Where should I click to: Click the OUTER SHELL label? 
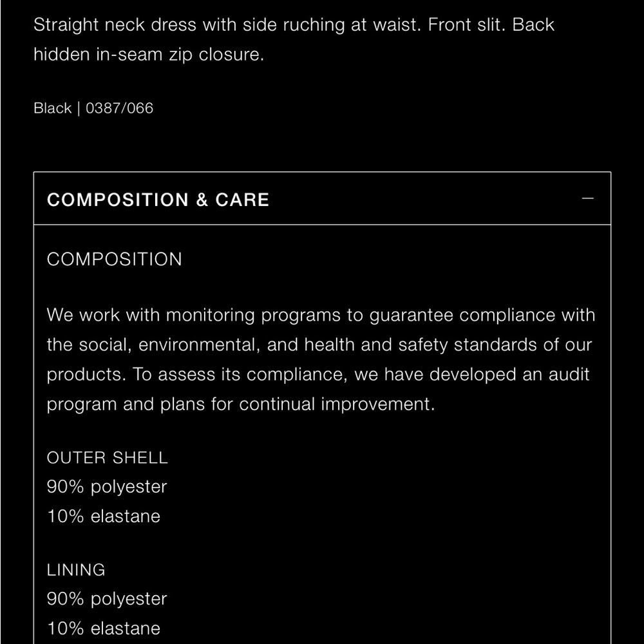pos(107,458)
